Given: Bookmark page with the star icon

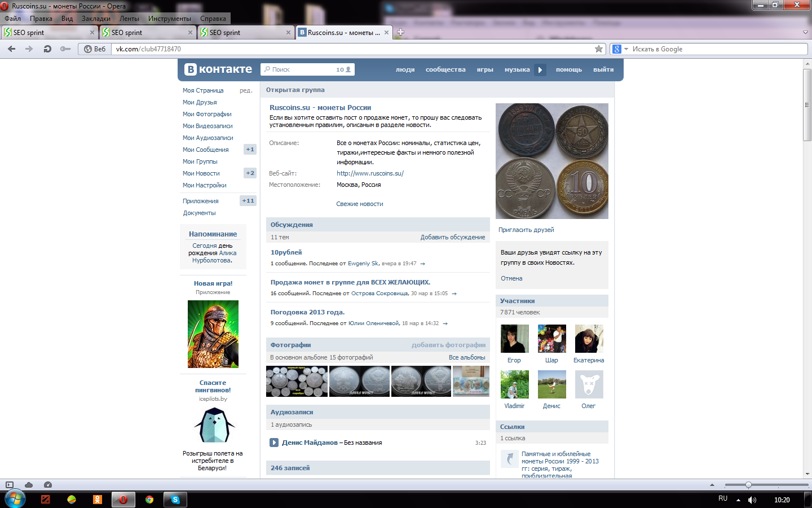Looking at the screenshot, I should (599, 49).
